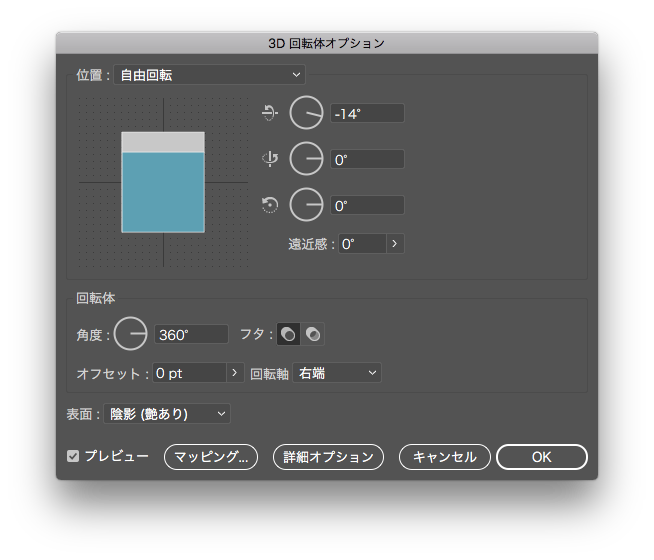Open the 回転軸 dropdown showing 右端
This screenshot has height=560, width=654.
pyautogui.click(x=337, y=373)
